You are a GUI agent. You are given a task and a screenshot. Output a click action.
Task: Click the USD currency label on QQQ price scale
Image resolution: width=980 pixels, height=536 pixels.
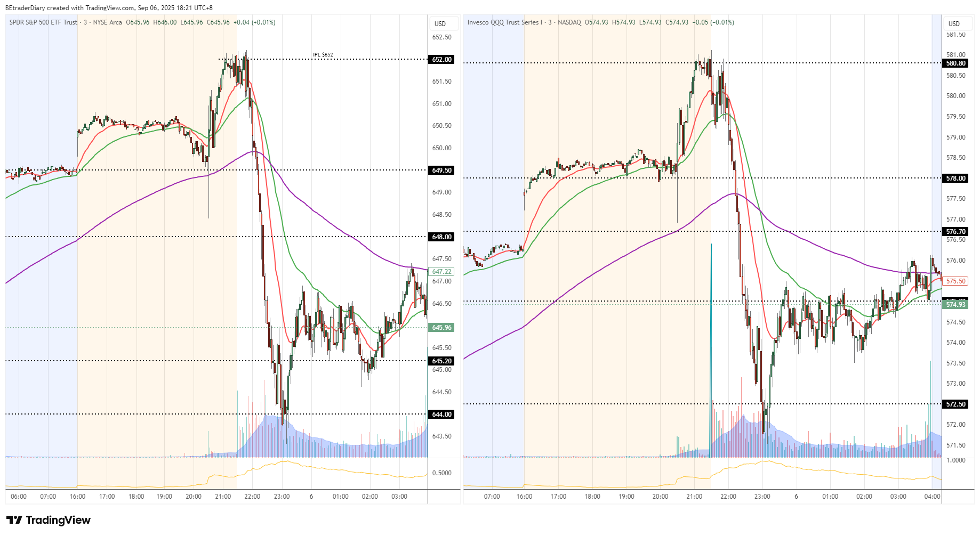(954, 23)
